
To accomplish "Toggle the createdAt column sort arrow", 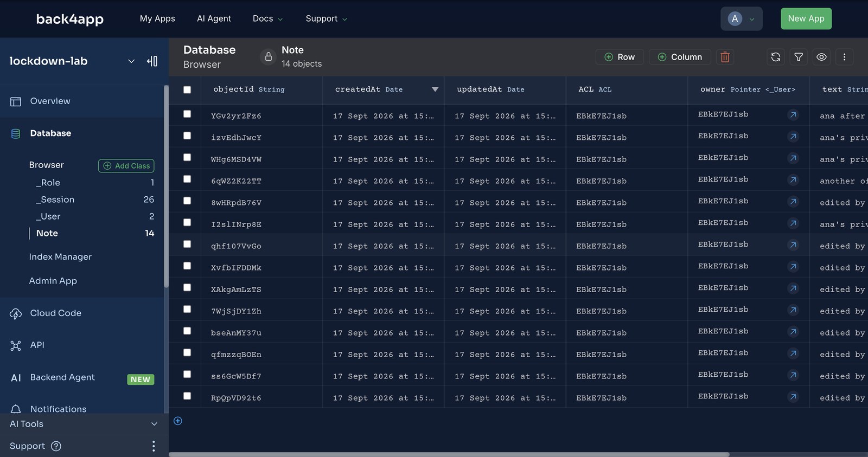I will pyautogui.click(x=435, y=89).
